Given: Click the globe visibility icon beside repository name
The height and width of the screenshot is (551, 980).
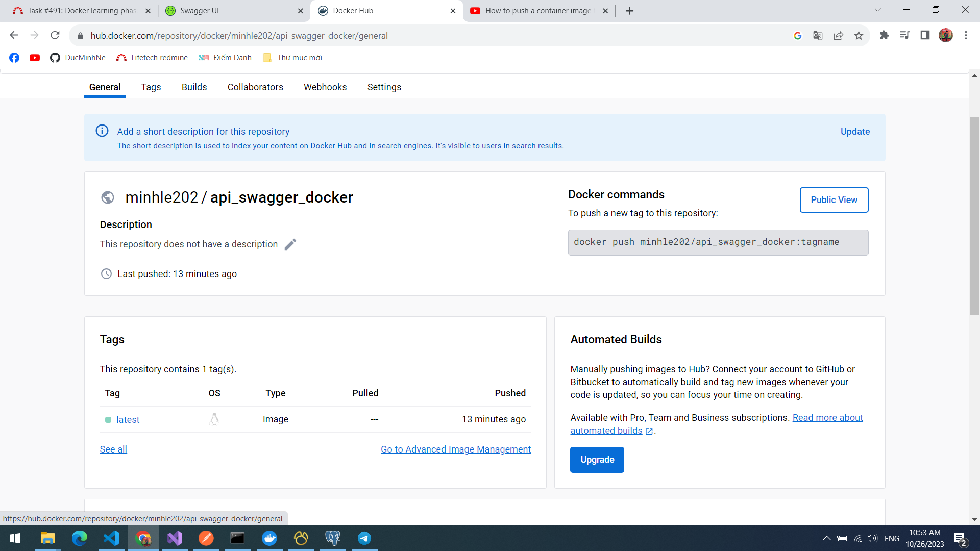Looking at the screenshot, I should click(x=108, y=197).
